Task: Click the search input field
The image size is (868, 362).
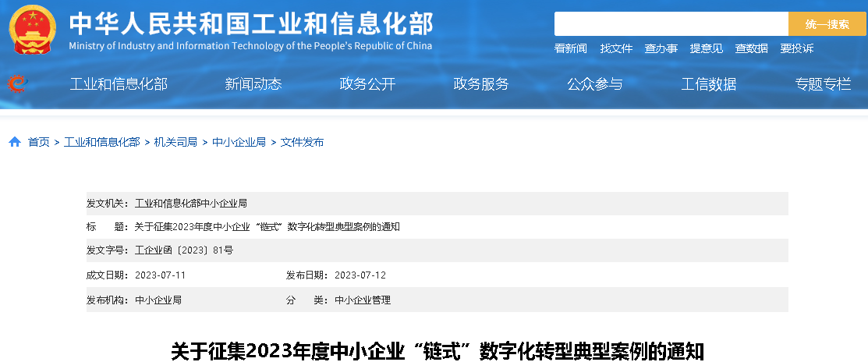Action: point(671,24)
